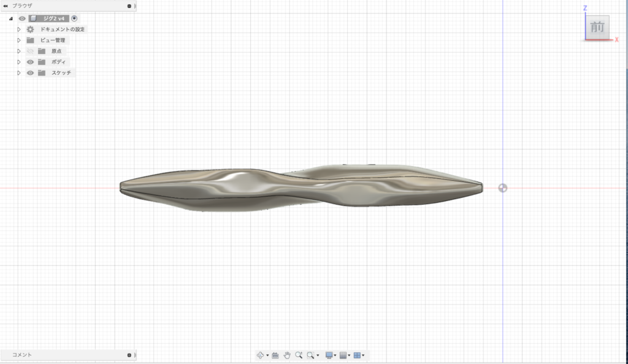Open Grid and Snaps dropdown arrow
Screen dimensions: 628x364
349,355
